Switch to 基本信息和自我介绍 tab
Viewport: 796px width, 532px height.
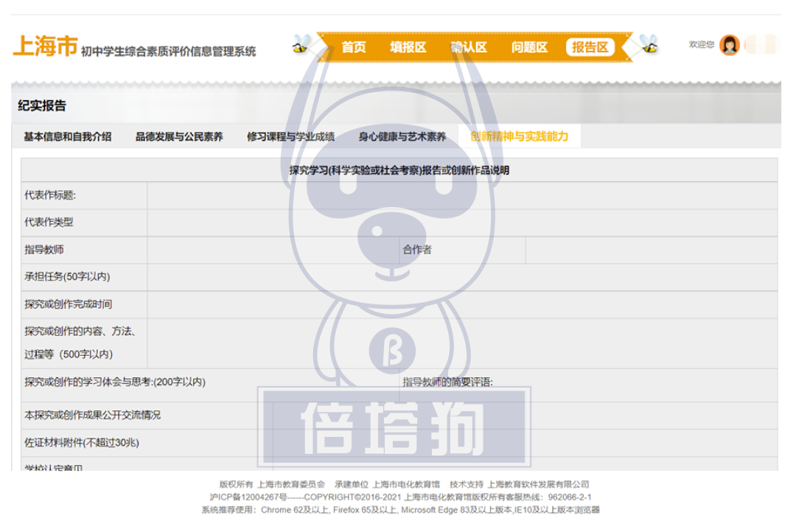tap(68, 136)
